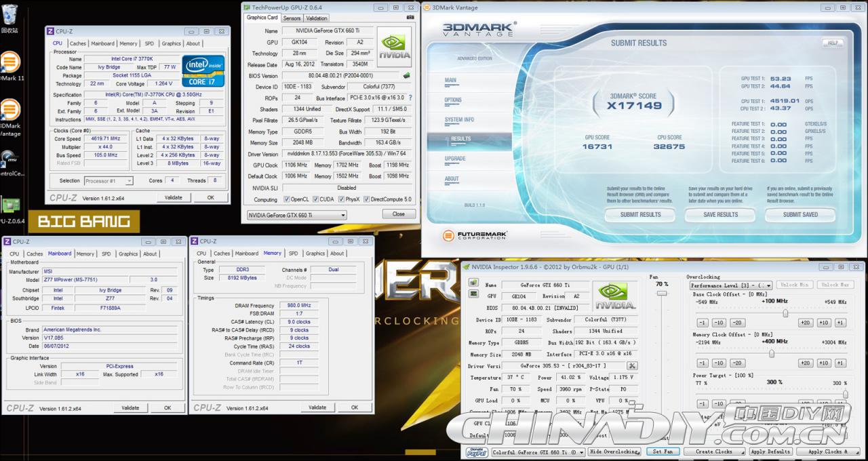Open the Colorful GeForce GTX 660 Ti dropdown in Inspector
Screen dimensions: 868x461
(537, 452)
